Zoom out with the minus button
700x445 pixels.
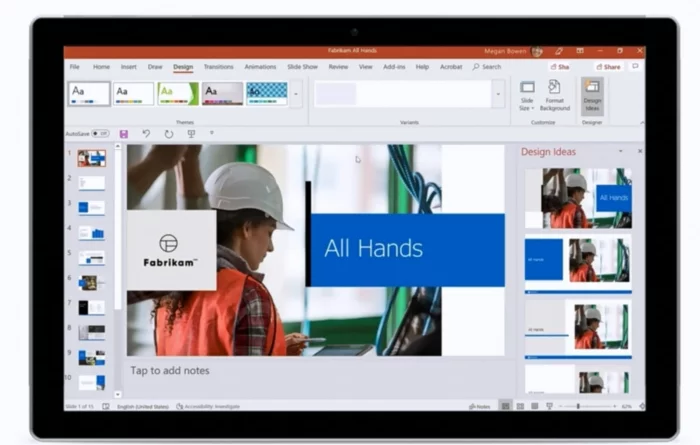[x=561, y=406]
